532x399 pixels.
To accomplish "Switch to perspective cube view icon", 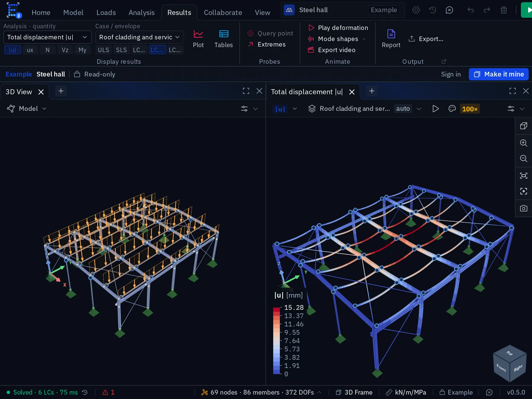I will (524, 126).
